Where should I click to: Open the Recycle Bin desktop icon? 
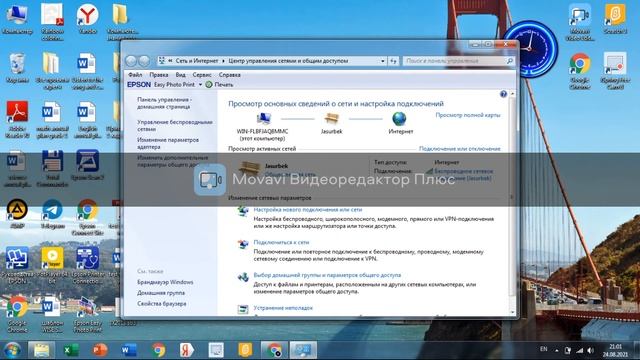click(17, 67)
